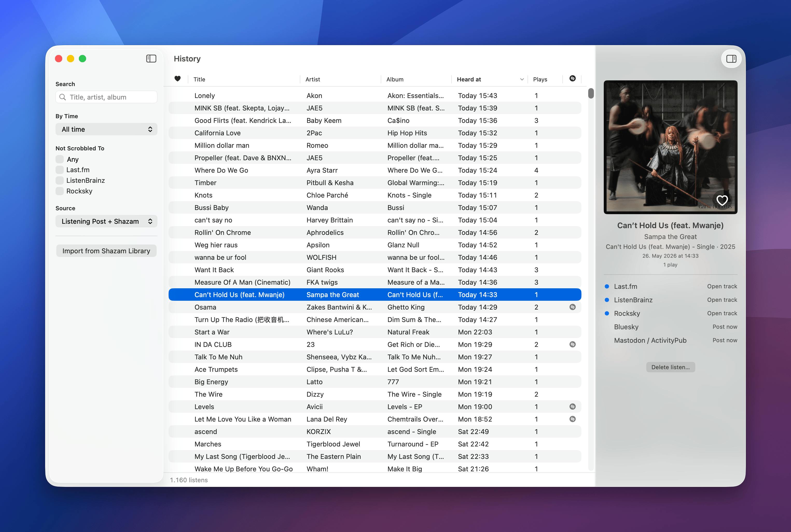The image size is (791, 532).
Task: Select the Talk To Me Nuh row
Action: (x=375, y=357)
